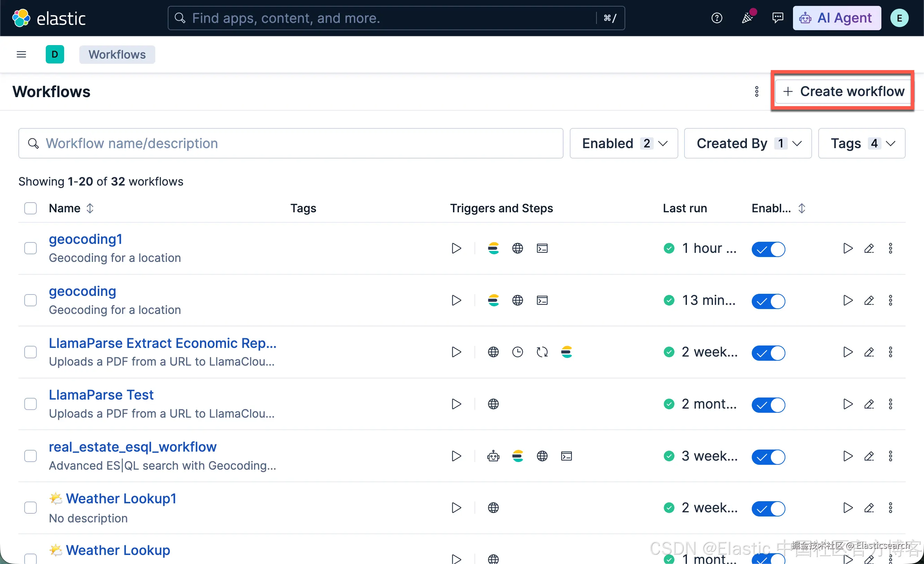This screenshot has height=564, width=924.
Task: Click the clock step icon in LlamaParse Extract row
Action: [x=517, y=352]
